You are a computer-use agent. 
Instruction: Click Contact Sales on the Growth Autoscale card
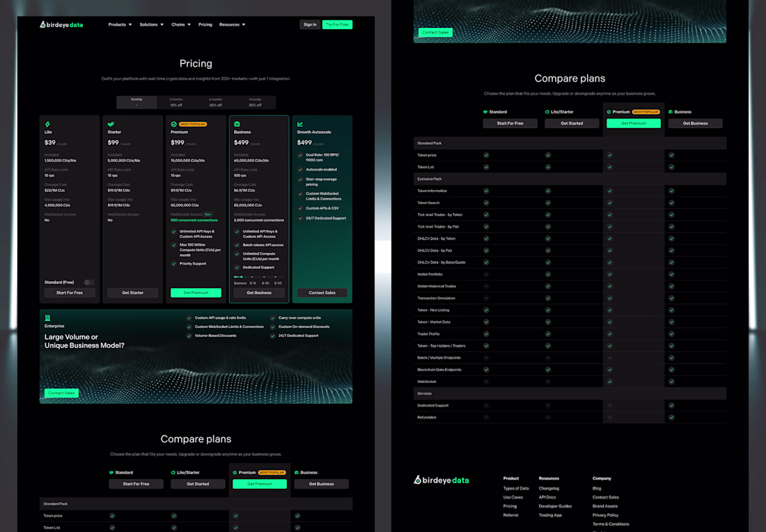pyautogui.click(x=322, y=292)
